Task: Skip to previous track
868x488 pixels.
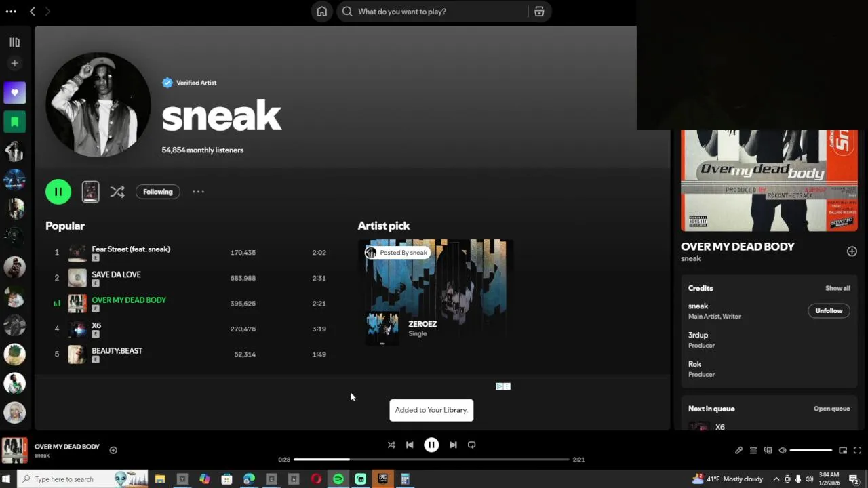Action: point(410,445)
